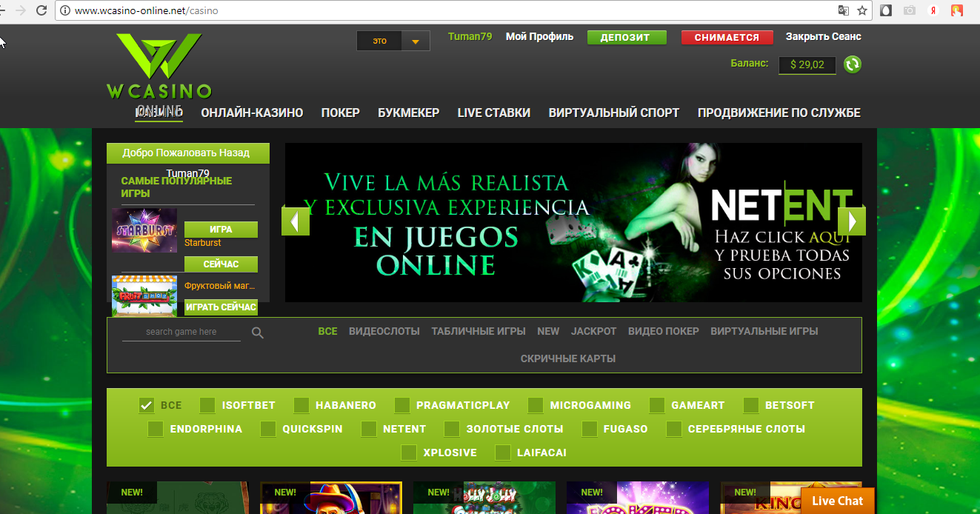Open the translate page icon in the address bar
980x514 pixels.
pos(843,10)
